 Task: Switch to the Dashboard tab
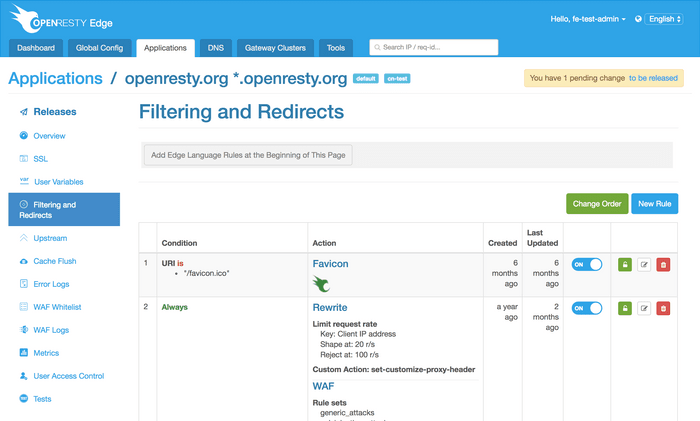36,48
